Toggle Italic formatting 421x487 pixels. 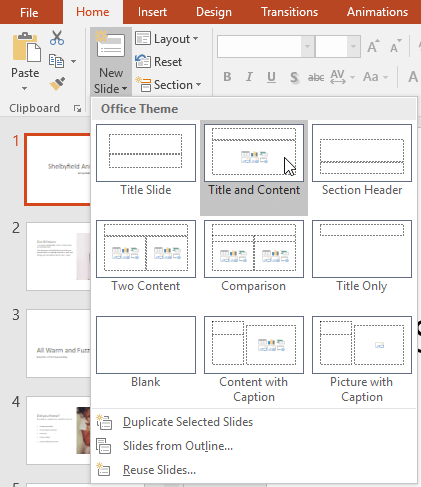pyautogui.click(x=249, y=77)
